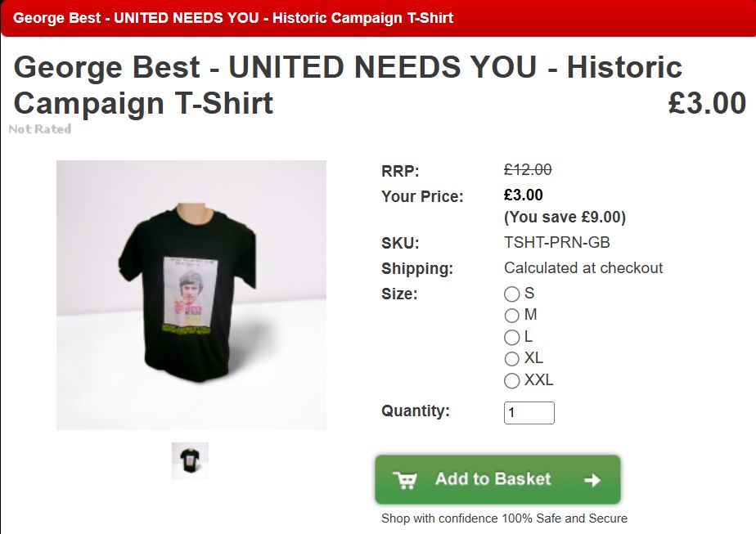Click the You save £9.00 text

(x=565, y=218)
